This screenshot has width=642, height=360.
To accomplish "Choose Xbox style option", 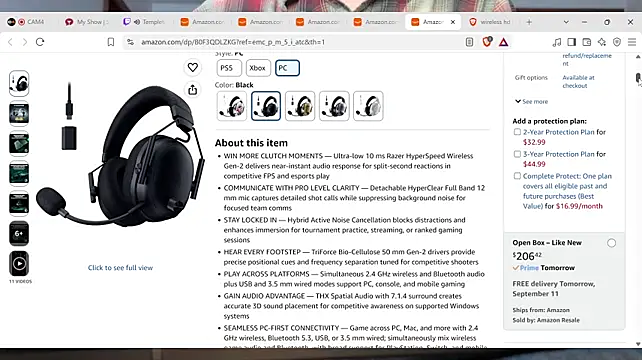I will (258, 68).
